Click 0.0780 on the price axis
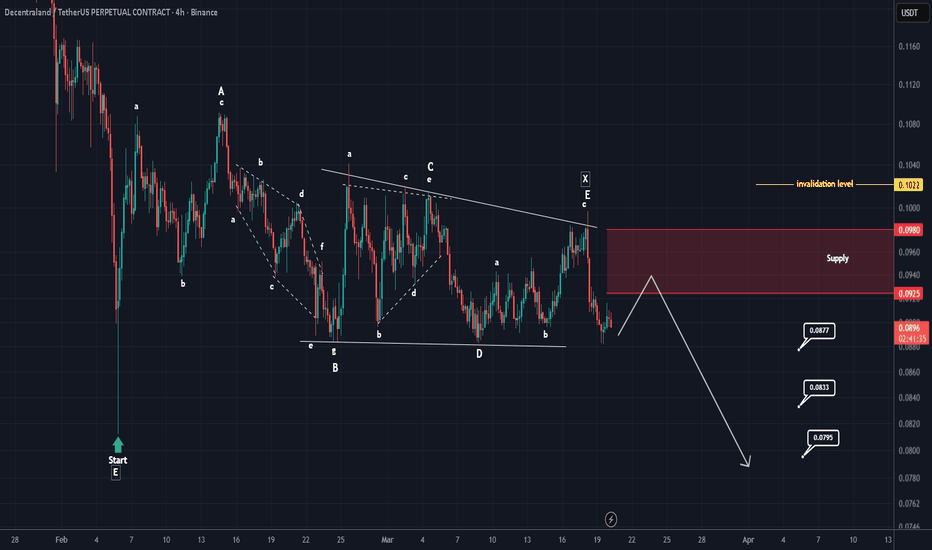The width and height of the screenshot is (932, 550). (x=909, y=478)
